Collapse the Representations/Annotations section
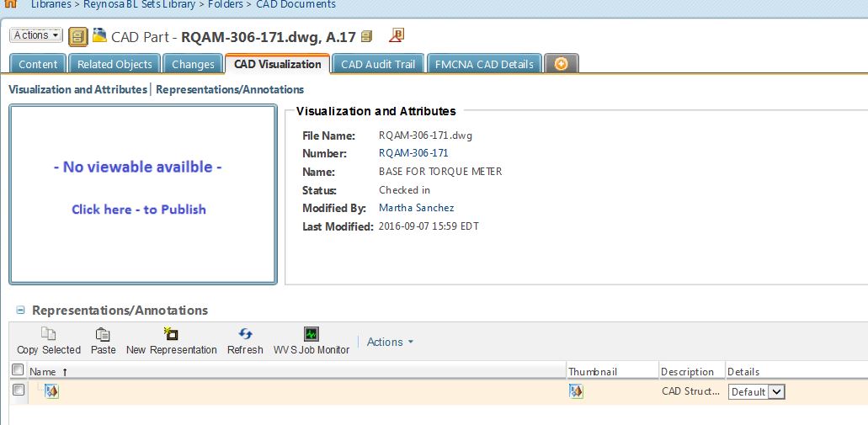 click(20, 310)
